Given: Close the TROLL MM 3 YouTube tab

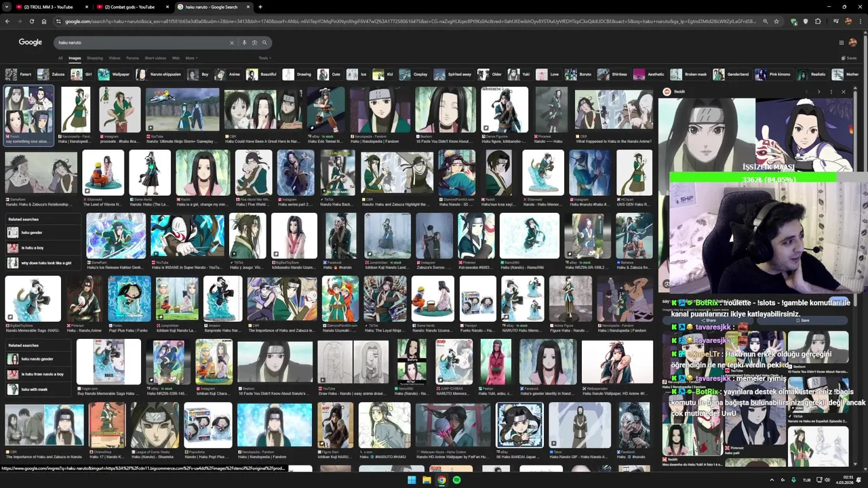Looking at the screenshot, I should pos(87,7).
